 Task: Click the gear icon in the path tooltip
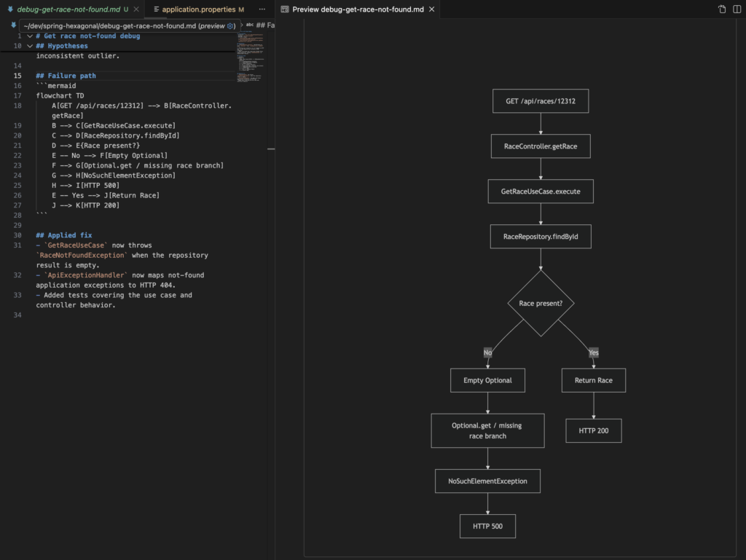[231, 25]
